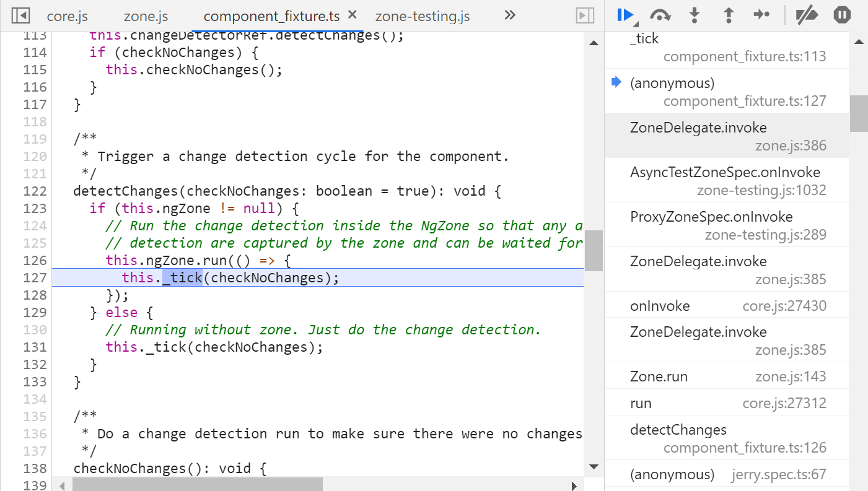This screenshot has width=868, height=491.
Task: Set breakpoint on line 131 gutter
Action: click(35, 347)
